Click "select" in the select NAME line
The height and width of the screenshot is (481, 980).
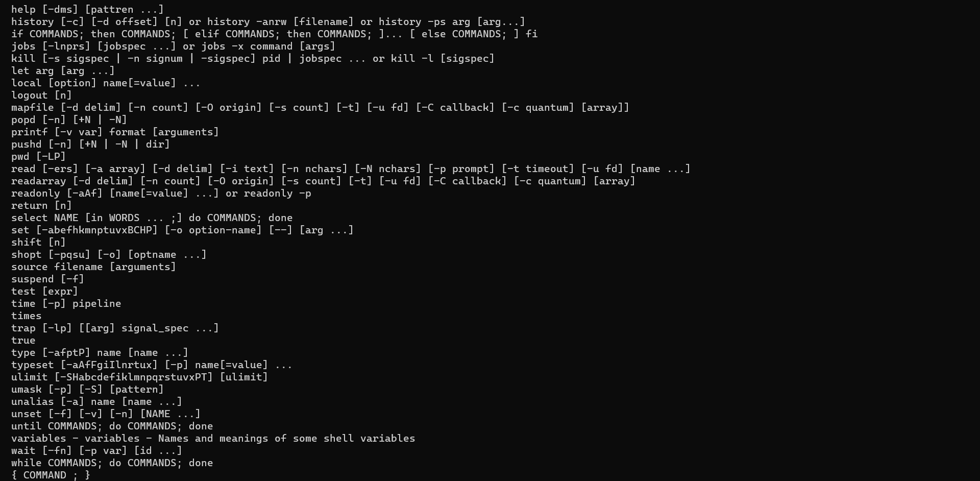[x=29, y=218]
